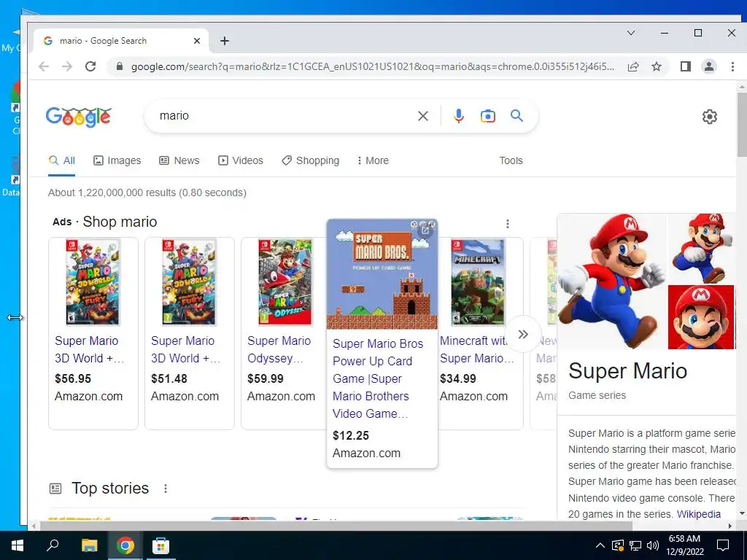The image size is (747, 560).
Task: Click the horizontal page scrollbar thumb
Action: pos(336,526)
